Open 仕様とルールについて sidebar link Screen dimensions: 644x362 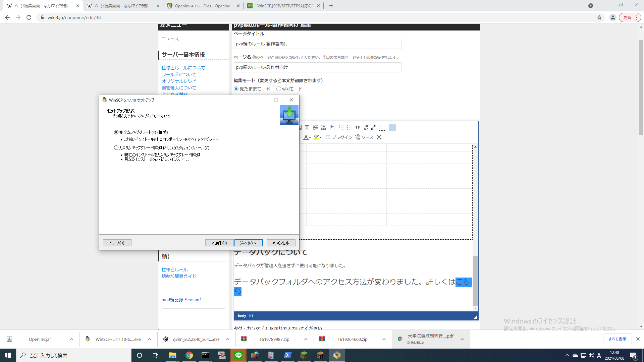click(x=183, y=68)
